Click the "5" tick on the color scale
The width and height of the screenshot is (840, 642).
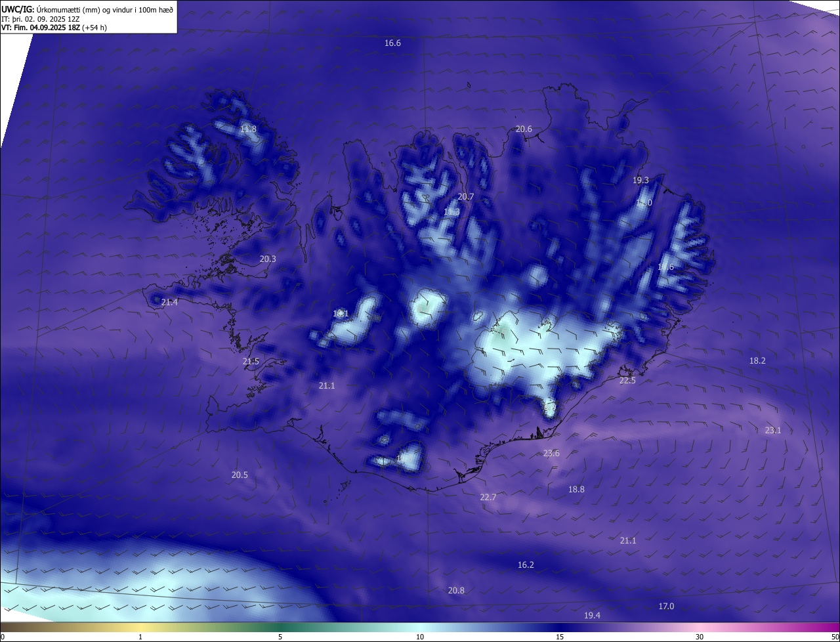point(280,637)
